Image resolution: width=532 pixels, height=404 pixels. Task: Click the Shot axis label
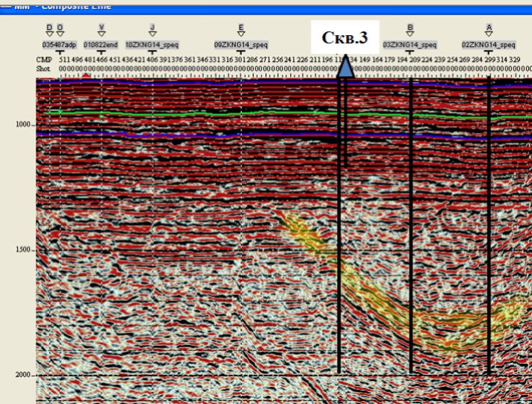43,69
